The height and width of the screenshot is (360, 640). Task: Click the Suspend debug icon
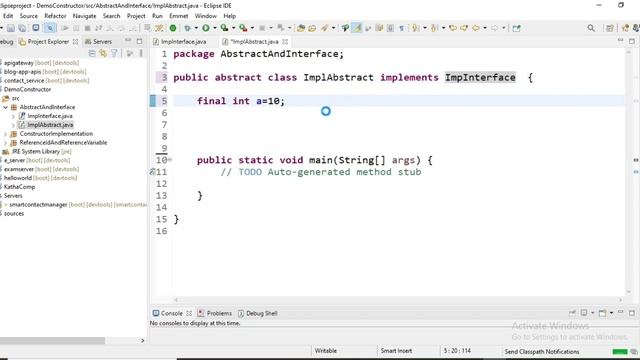pos(76,28)
